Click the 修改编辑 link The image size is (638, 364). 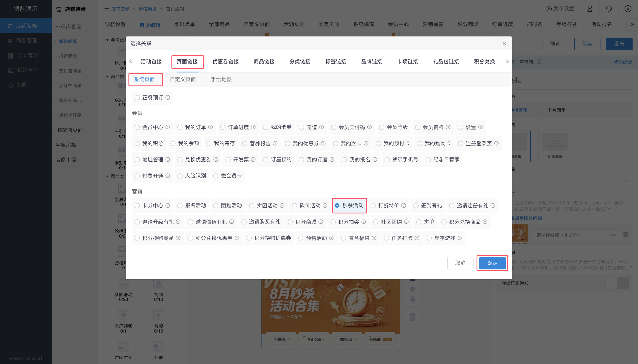pos(623,62)
